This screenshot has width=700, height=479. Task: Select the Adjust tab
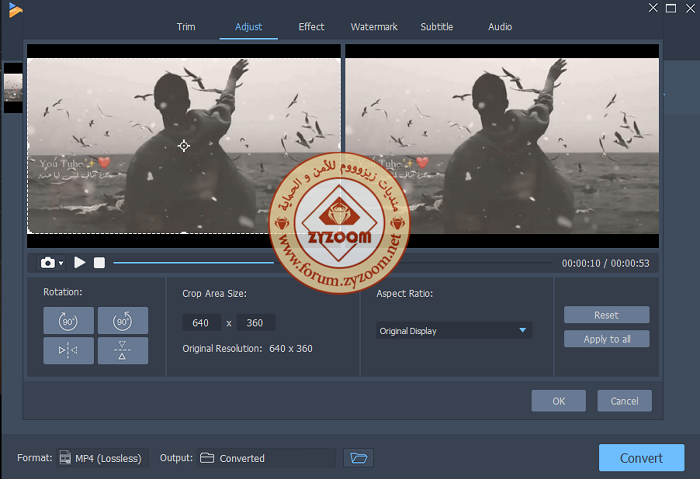tap(249, 27)
